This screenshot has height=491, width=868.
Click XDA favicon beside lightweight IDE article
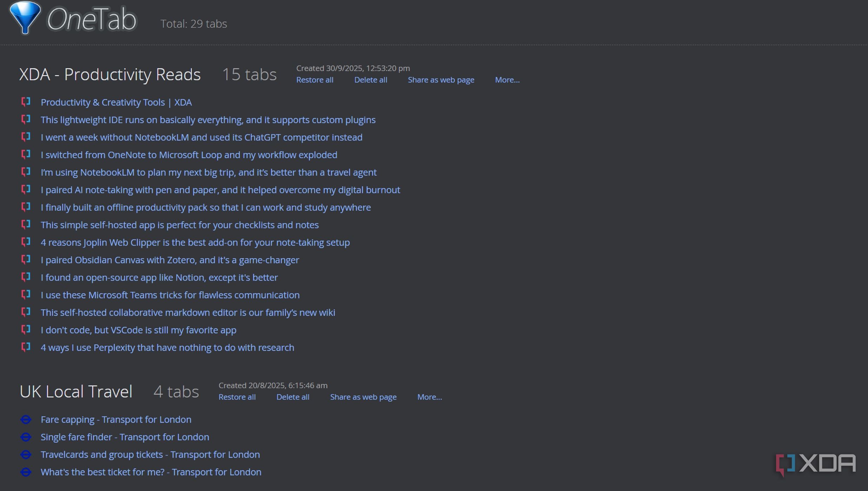tap(26, 119)
